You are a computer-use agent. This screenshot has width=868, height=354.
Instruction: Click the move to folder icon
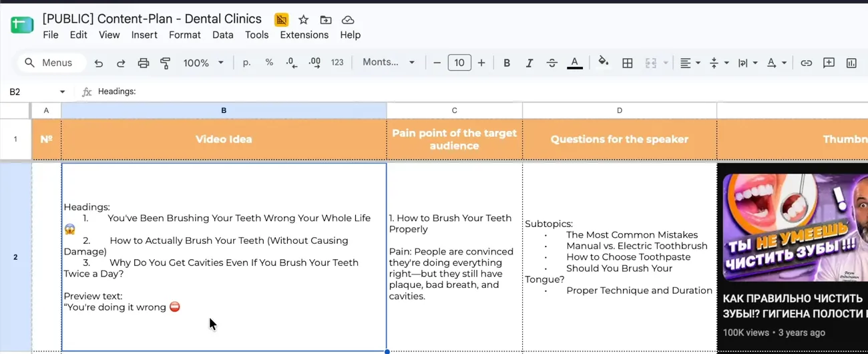[326, 19]
